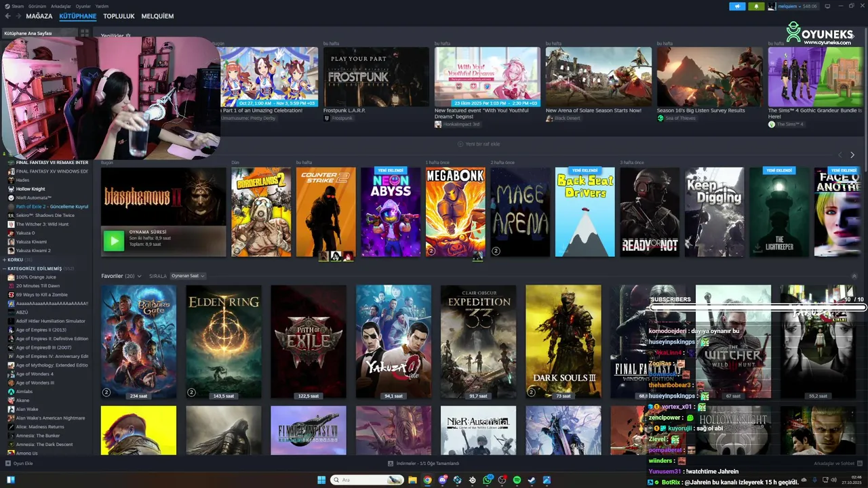Select Aimlabs in the sidebar list
Viewport: 868px width, 488px height.
coord(47,392)
